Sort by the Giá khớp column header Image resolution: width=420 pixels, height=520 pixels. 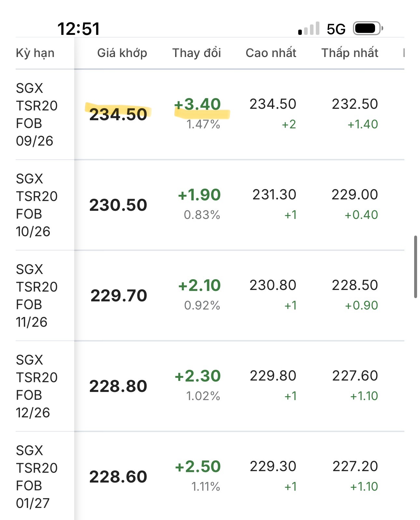[122, 53]
